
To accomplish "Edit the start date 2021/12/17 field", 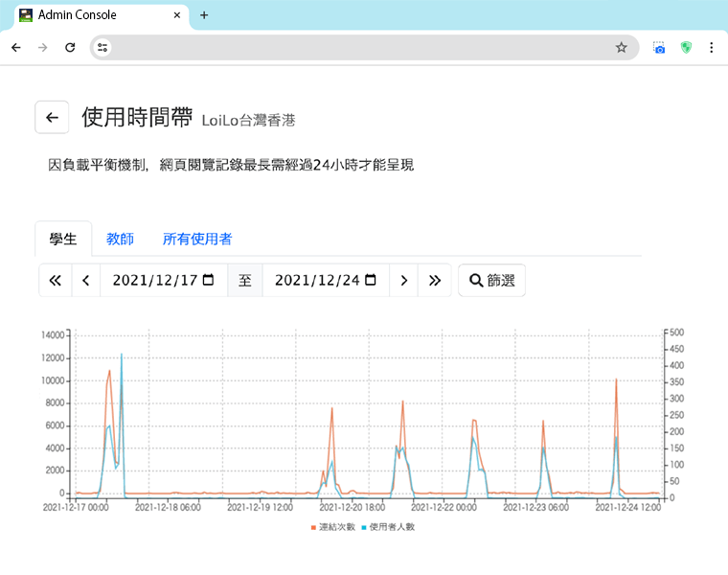I will (x=164, y=280).
